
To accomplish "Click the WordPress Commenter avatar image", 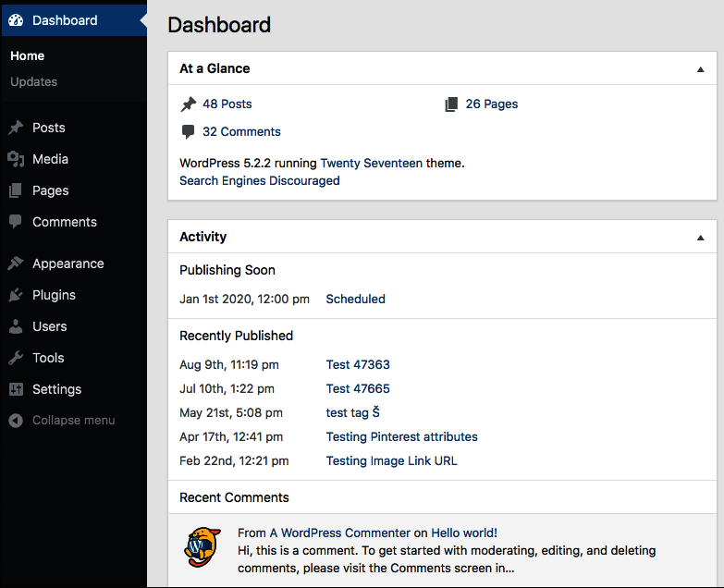I will (x=202, y=546).
